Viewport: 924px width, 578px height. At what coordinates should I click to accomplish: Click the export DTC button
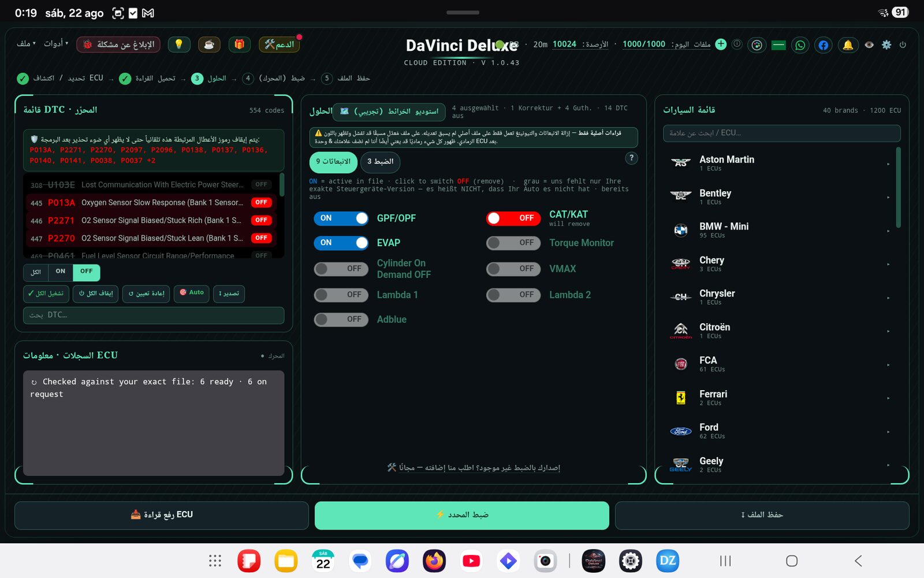(229, 294)
